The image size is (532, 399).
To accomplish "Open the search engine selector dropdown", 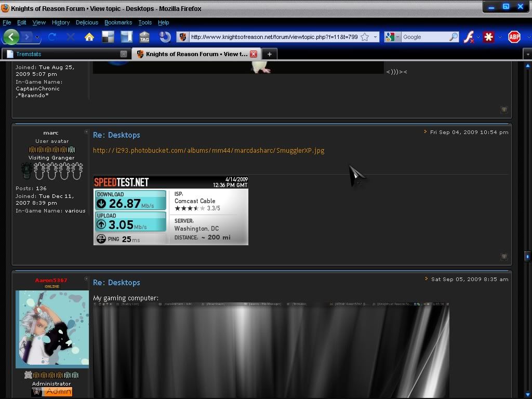I will coord(397,37).
